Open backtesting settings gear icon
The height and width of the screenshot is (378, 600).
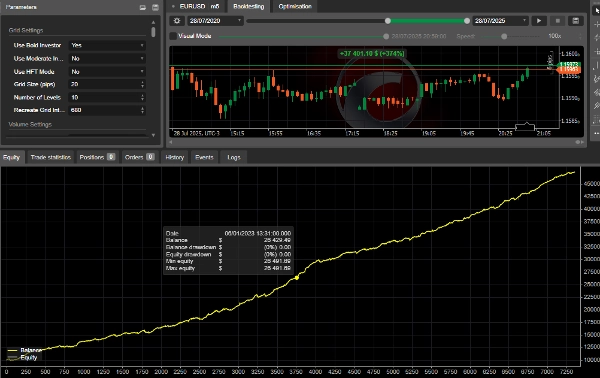tap(177, 21)
